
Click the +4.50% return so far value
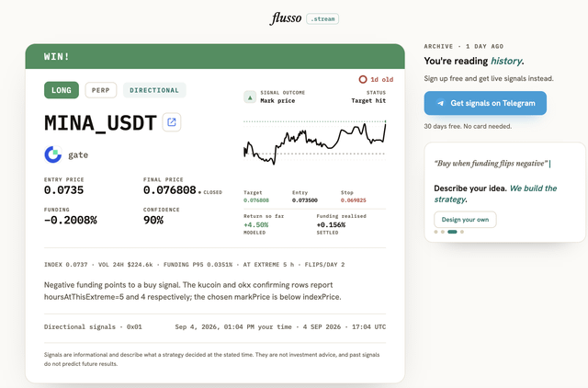(255, 224)
